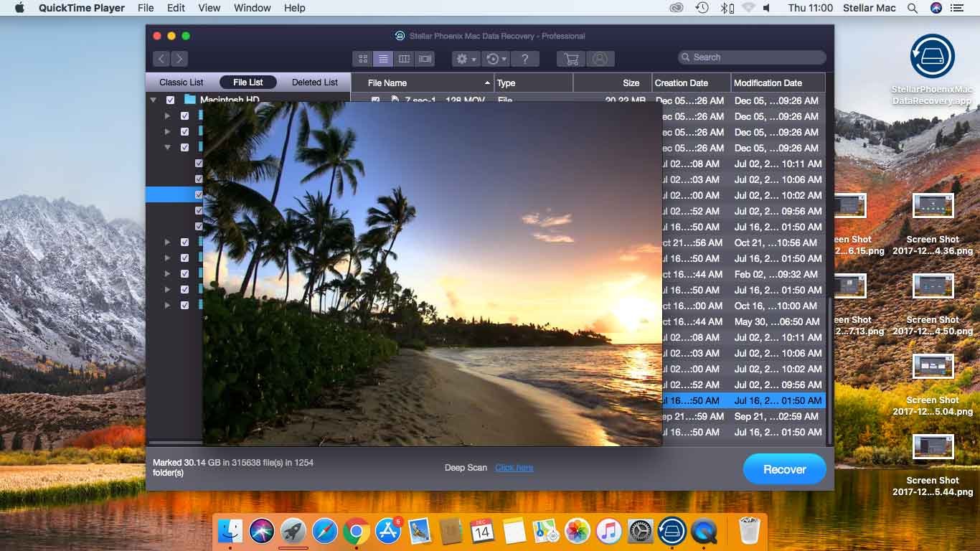Switch to the File List tab
Screen dimensions: 980x551
pos(248,83)
